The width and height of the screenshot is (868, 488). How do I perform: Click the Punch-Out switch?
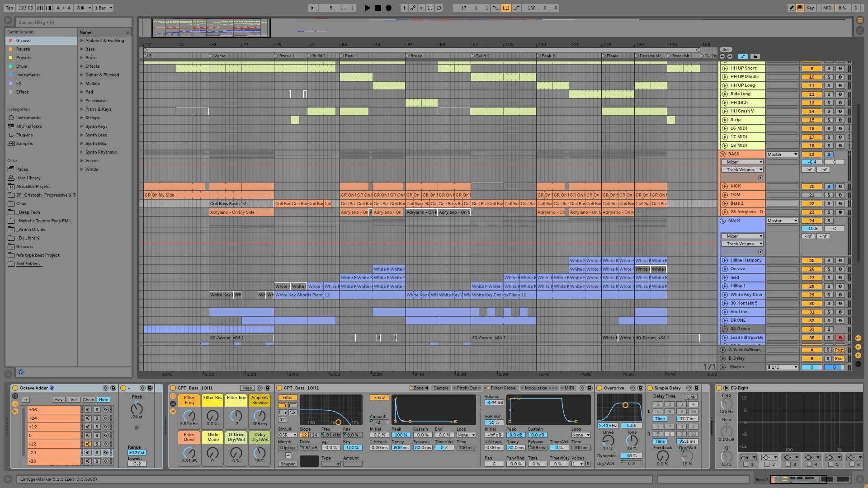(x=516, y=8)
